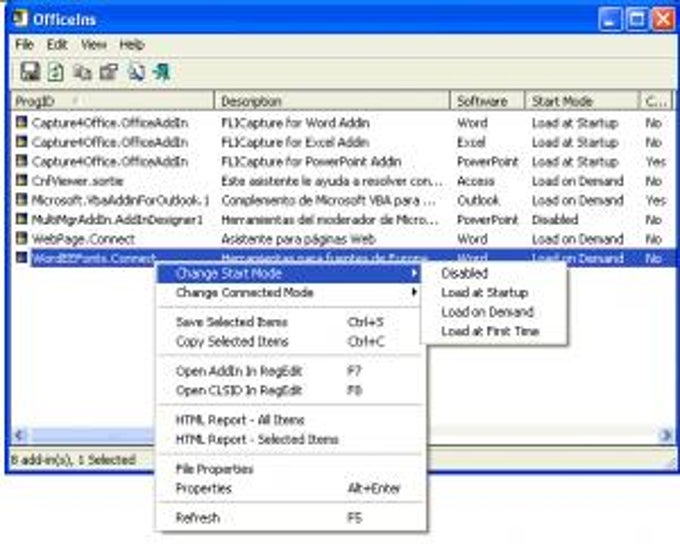This screenshot has width=680, height=544.
Task: Open the File menu
Action: pos(24,44)
